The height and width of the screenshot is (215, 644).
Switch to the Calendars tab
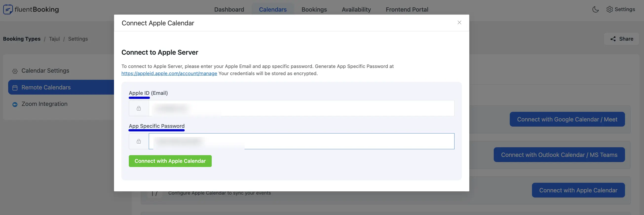click(x=273, y=9)
